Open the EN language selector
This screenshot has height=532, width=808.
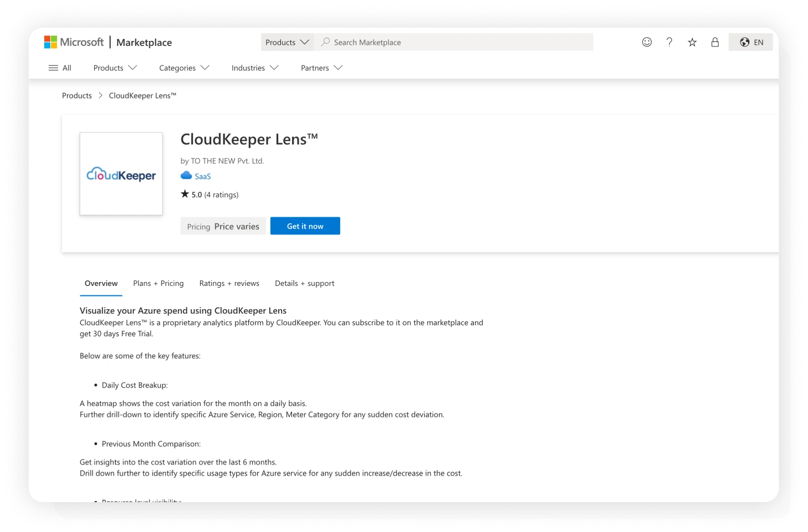click(750, 42)
